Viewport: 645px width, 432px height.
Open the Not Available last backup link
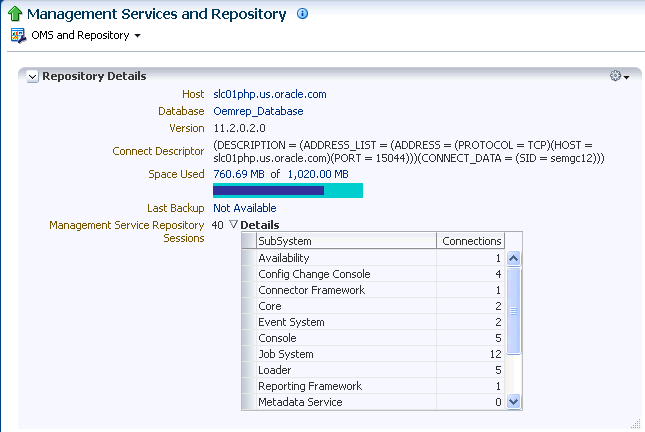click(x=245, y=208)
